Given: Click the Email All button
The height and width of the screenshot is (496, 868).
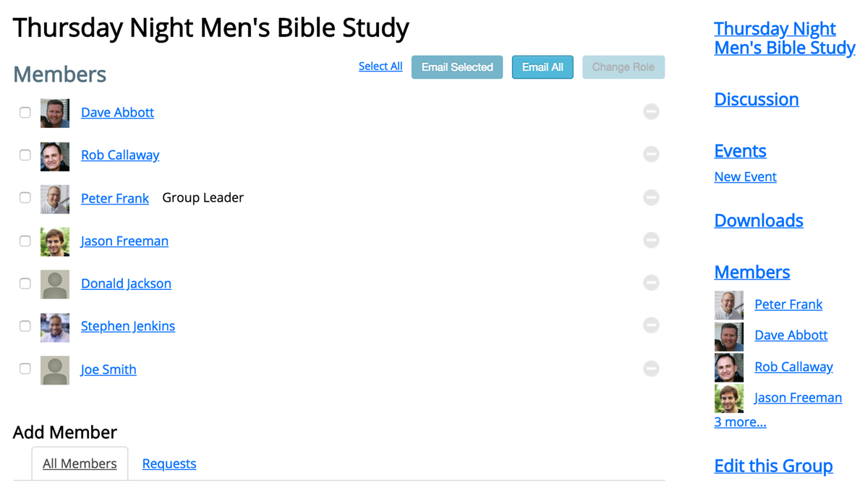Looking at the screenshot, I should [x=542, y=67].
